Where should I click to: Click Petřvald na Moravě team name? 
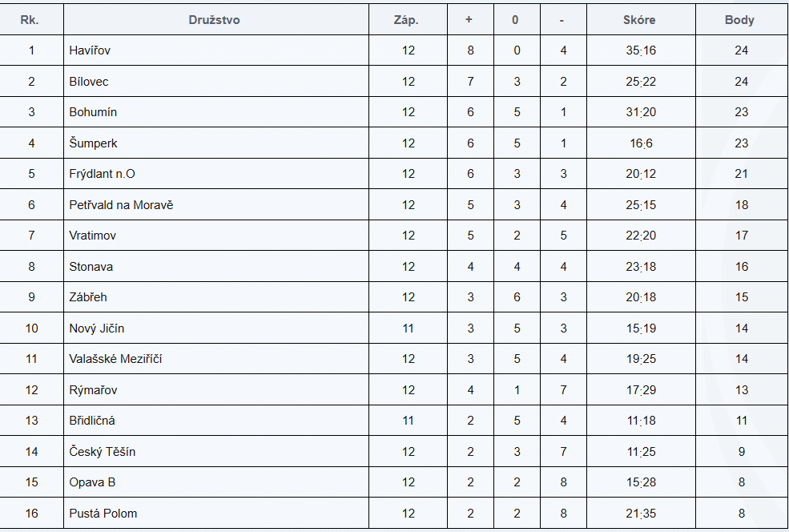(x=121, y=205)
